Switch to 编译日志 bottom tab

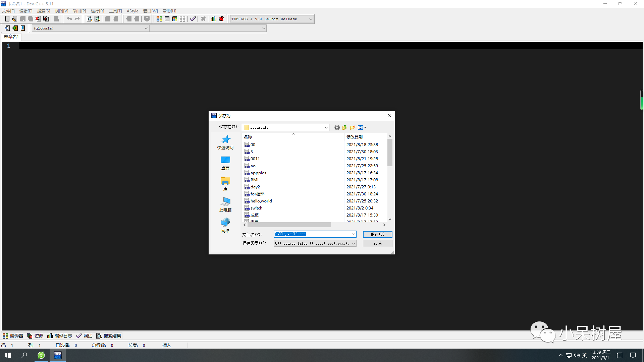click(x=60, y=336)
